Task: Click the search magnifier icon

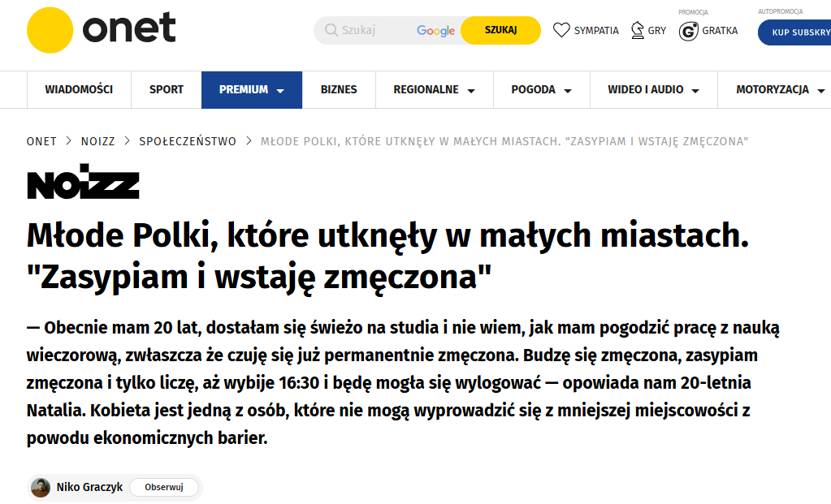Action: 331,31
